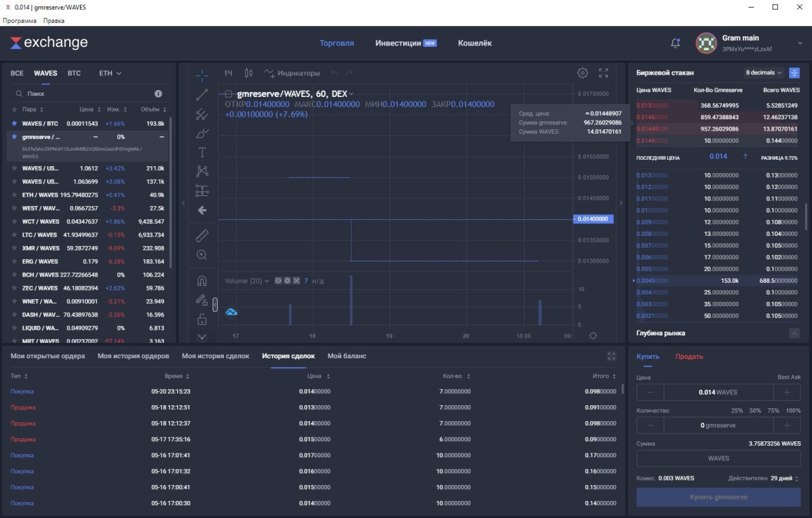
Task: Select the BTC pairs filter
Action: [74, 73]
